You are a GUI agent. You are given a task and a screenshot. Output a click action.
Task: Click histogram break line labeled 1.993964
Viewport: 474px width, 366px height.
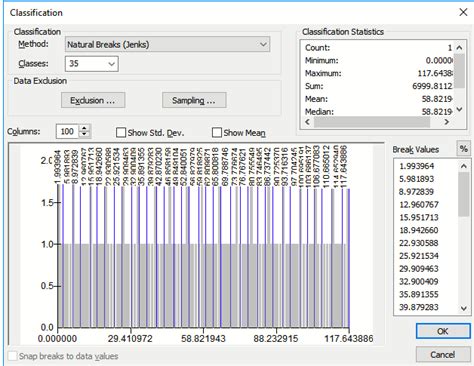63,256
